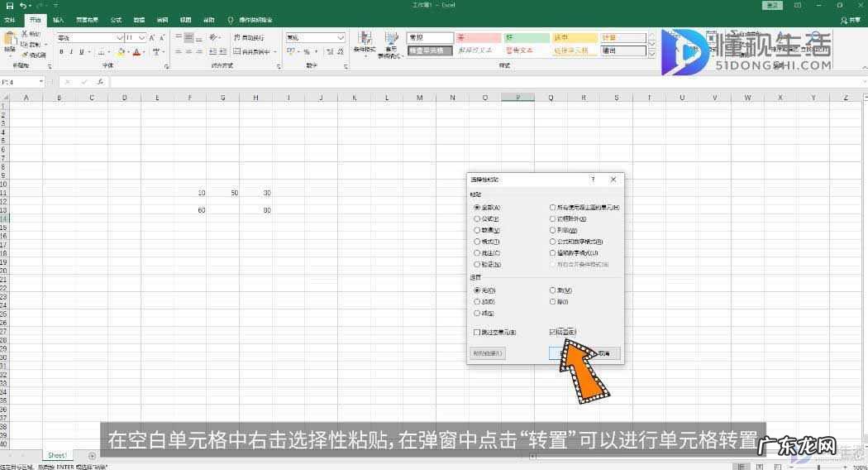Toggle Underline formatting
Image resolution: width=868 pixels, height=470 pixels.
81,52
